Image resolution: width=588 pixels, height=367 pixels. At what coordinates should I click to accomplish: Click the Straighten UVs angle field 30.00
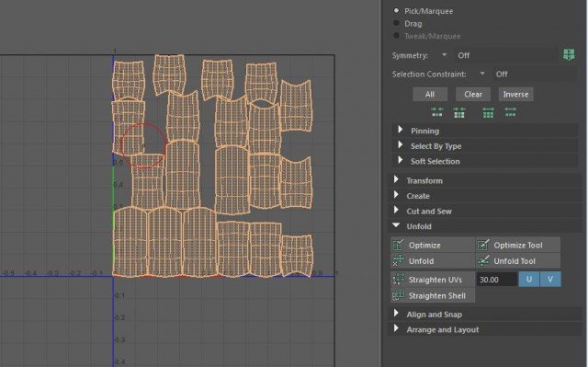(x=496, y=280)
